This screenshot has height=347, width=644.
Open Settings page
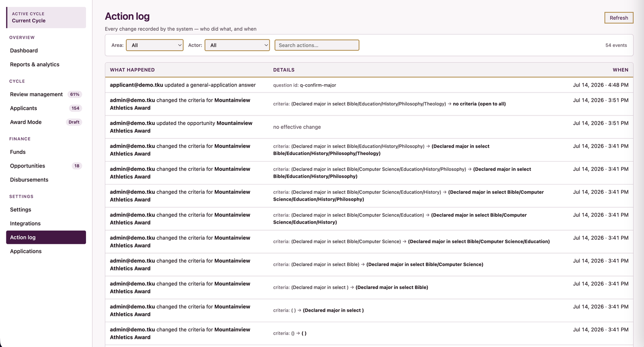click(x=21, y=209)
